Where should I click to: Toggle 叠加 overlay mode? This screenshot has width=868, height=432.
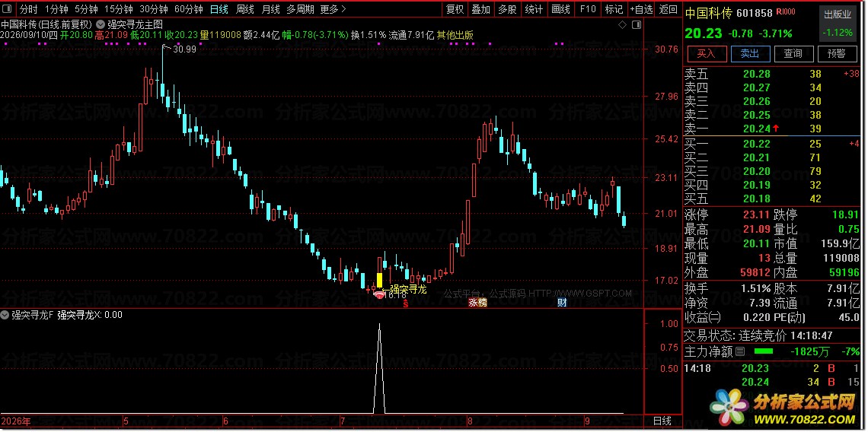tap(480, 9)
